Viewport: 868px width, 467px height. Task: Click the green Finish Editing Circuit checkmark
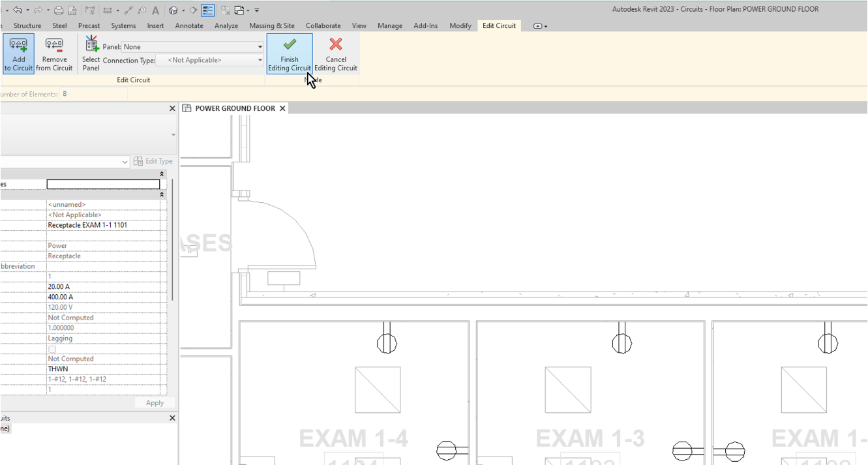[x=290, y=45]
